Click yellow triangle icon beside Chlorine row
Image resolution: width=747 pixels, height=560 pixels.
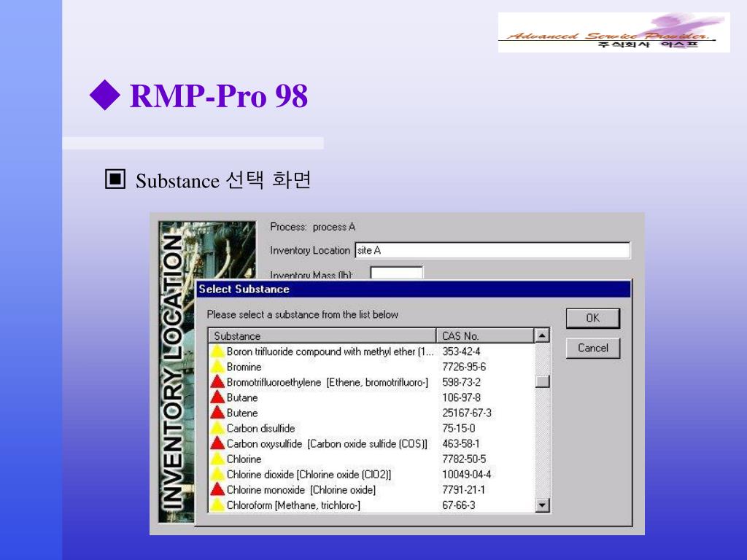217,459
